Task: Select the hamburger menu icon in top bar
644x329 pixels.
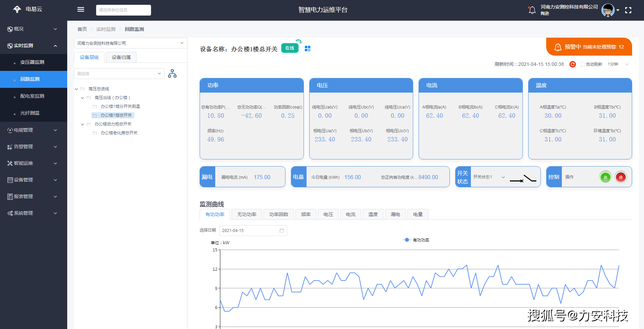Action: pyautogui.click(x=80, y=9)
